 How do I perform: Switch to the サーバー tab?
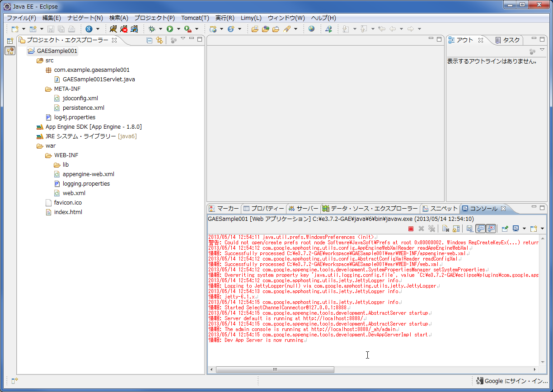303,208
